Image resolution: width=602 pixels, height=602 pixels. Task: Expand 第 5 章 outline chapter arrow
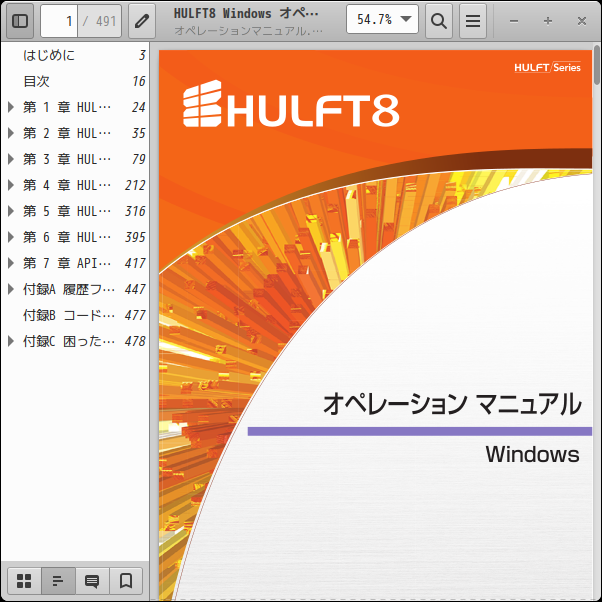(x=11, y=211)
